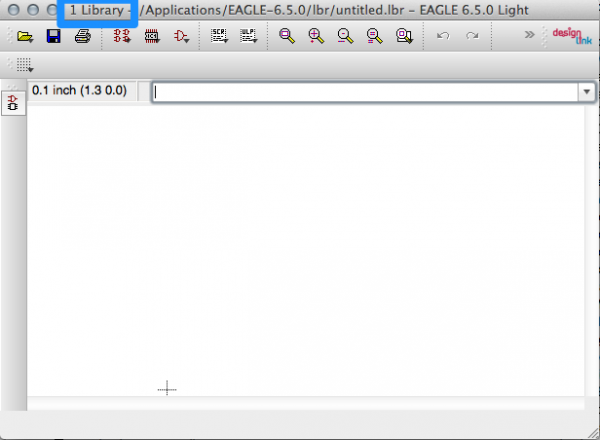
Task: Click the Redraw magnifier icon
Action: tap(375, 36)
